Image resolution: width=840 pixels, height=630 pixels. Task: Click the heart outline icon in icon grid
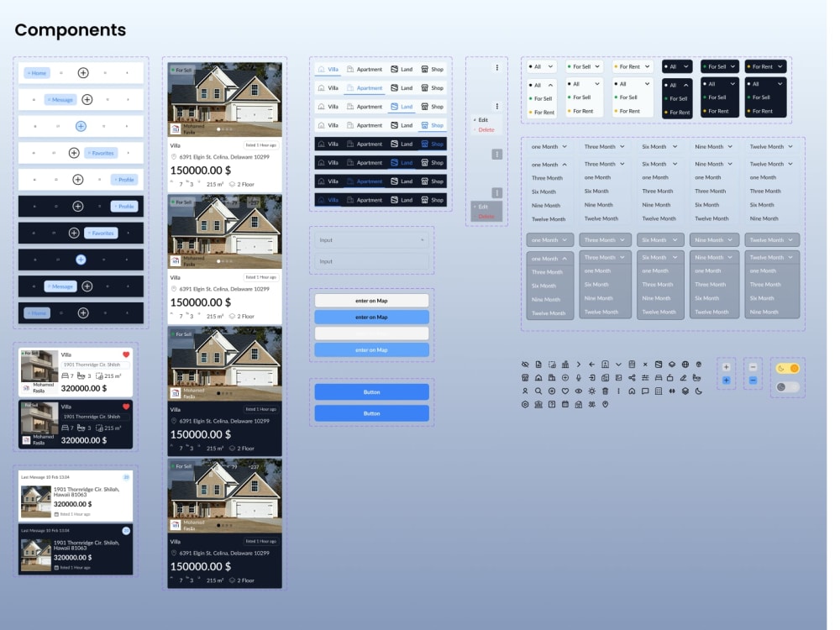565,391
